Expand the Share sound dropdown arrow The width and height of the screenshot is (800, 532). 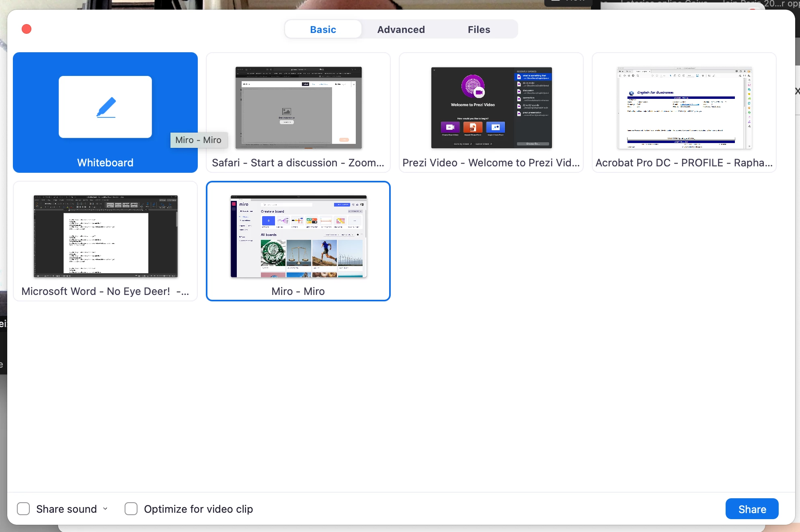pyautogui.click(x=105, y=509)
